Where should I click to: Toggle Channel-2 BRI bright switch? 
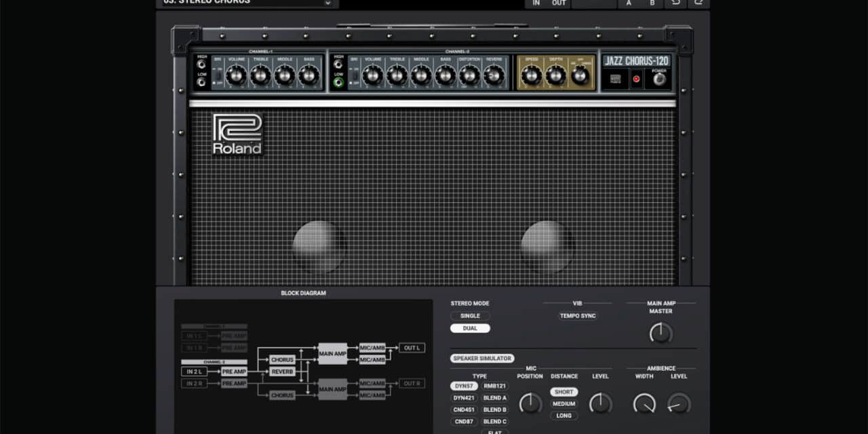coord(353,75)
